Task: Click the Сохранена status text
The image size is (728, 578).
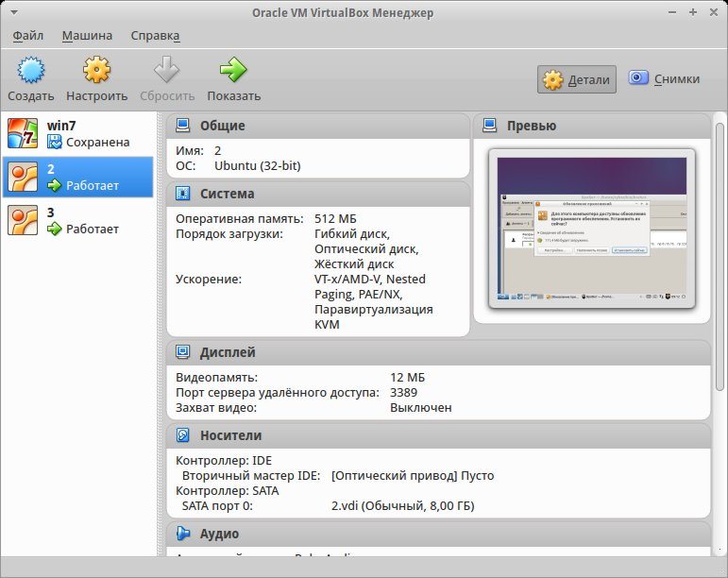Action: coord(97,142)
